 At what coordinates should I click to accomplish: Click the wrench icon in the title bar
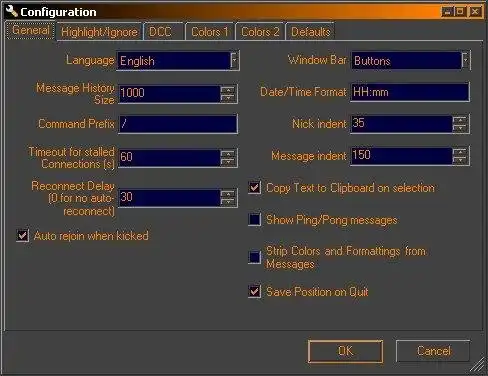tap(12, 11)
